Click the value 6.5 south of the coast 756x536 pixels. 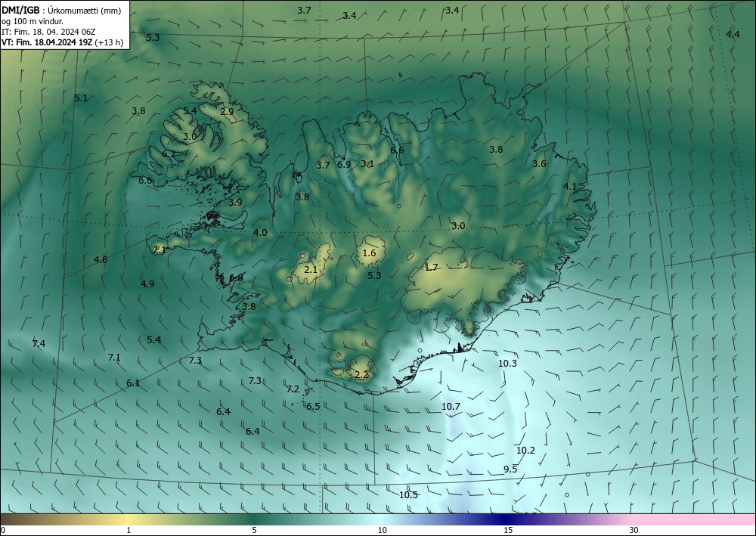(313, 407)
